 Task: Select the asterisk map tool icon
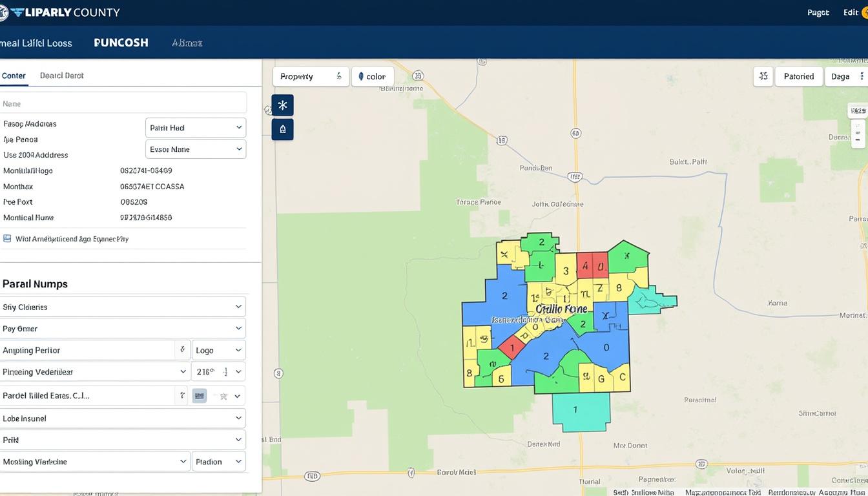pyautogui.click(x=282, y=104)
